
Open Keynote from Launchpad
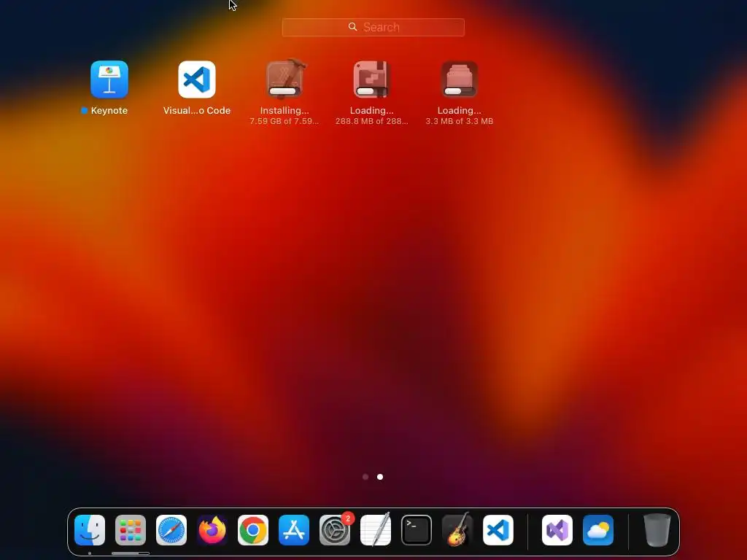109,79
